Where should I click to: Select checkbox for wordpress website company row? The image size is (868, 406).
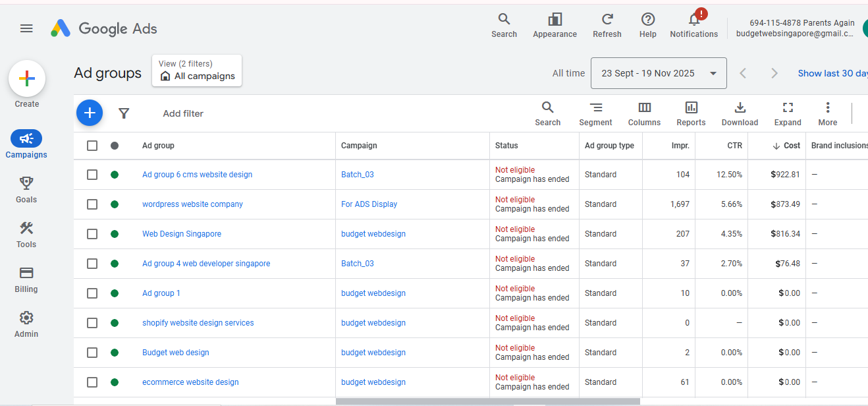[x=92, y=204]
